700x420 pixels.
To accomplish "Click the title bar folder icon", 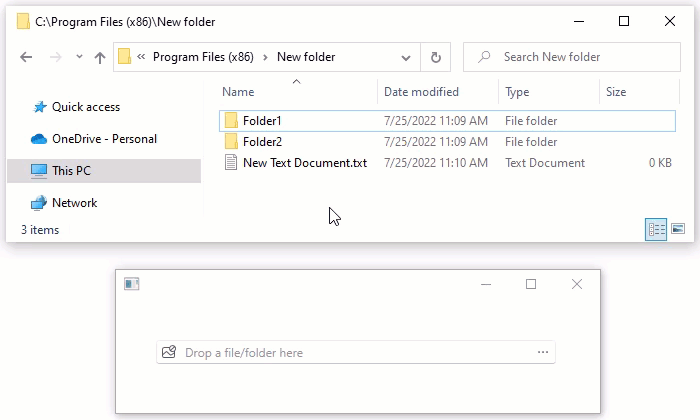I will tap(23, 21).
